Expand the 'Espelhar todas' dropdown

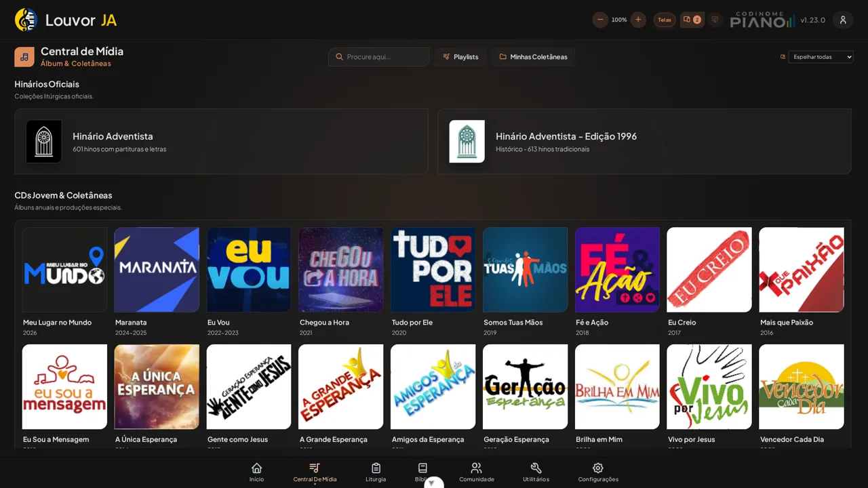821,57
